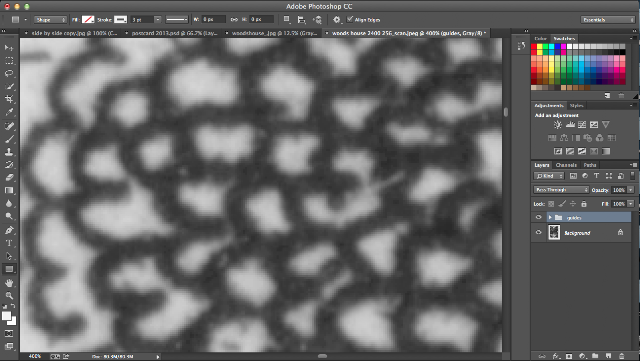Toggle filter for pixel layers
Image resolution: width=640 pixels, height=361 pixels.
[x=573, y=176]
